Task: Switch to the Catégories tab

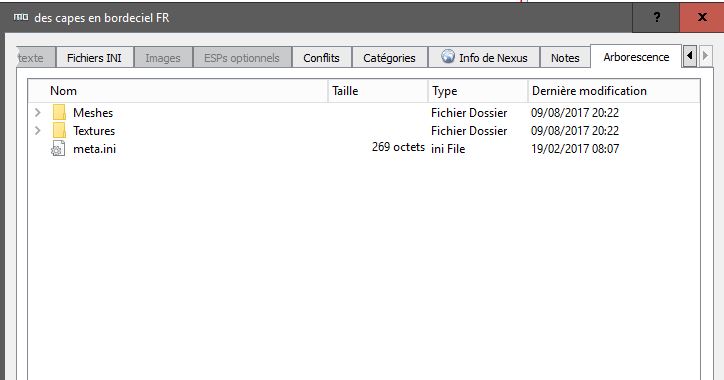Action: 389,58
